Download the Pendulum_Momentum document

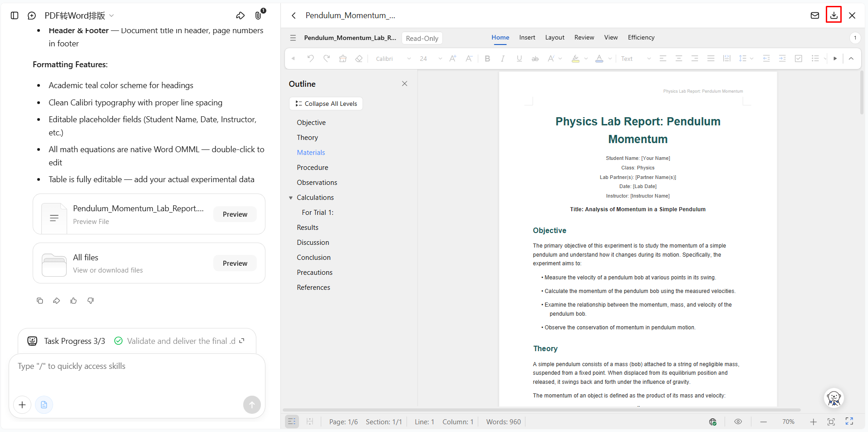834,15
